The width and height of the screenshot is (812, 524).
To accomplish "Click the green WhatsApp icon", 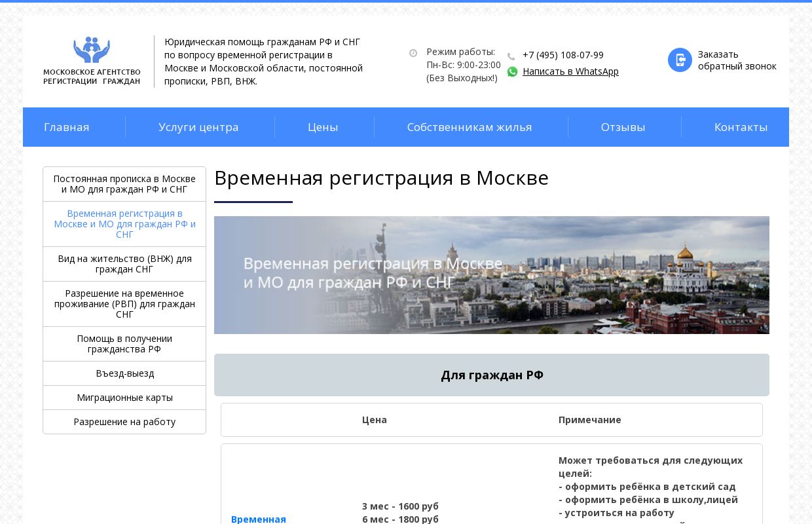I will pos(512,71).
